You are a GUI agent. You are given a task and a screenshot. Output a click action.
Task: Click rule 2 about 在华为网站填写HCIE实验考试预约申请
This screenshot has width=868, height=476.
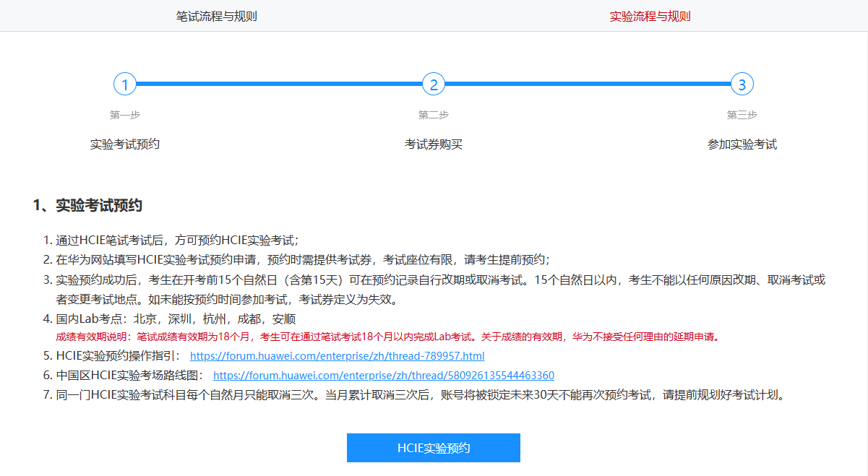click(x=302, y=260)
